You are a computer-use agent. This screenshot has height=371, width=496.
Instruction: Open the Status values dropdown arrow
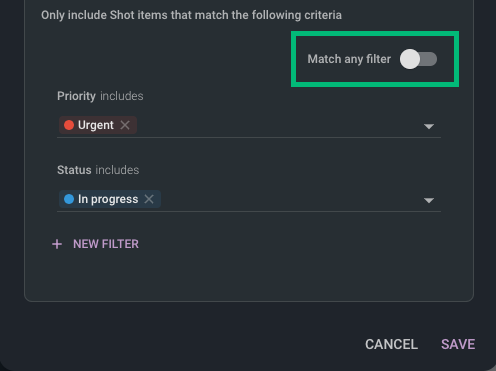click(x=429, y=200)
